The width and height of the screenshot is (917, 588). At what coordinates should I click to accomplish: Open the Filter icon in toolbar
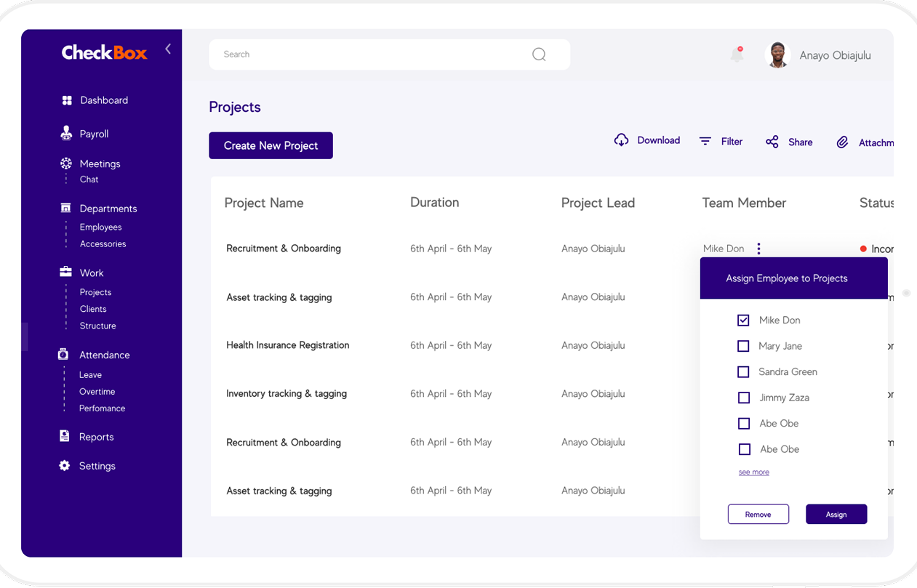pos(705,141)
